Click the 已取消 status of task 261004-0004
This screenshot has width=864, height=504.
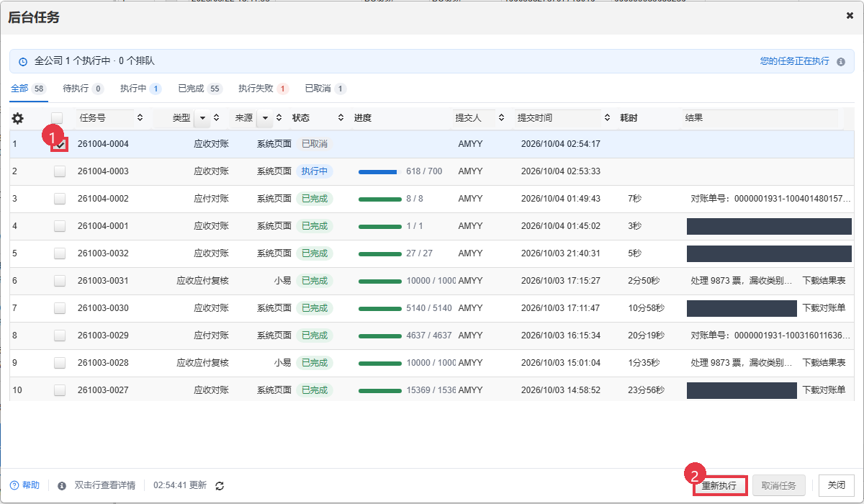[x=315, y=144]
